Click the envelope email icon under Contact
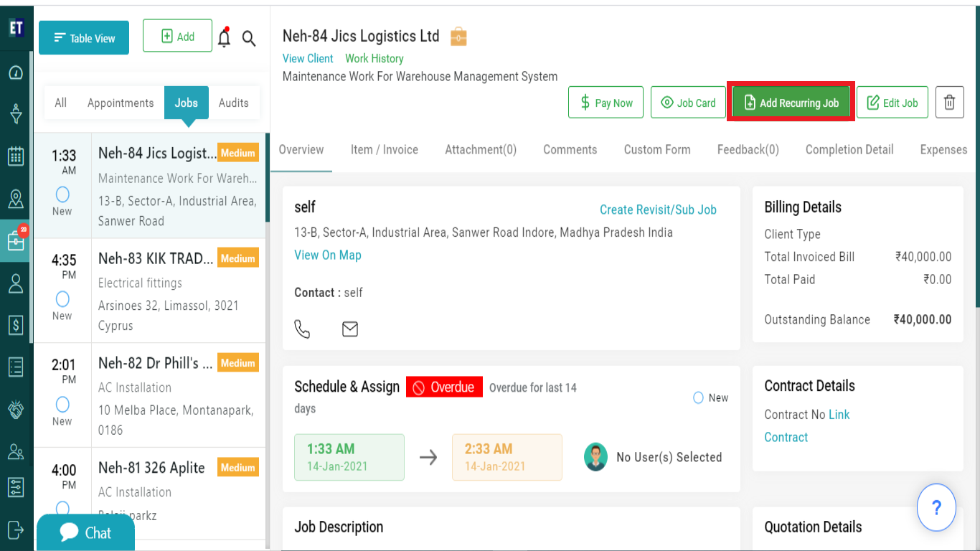The width and height of the screenshot is (980, 551). point(350,329)
